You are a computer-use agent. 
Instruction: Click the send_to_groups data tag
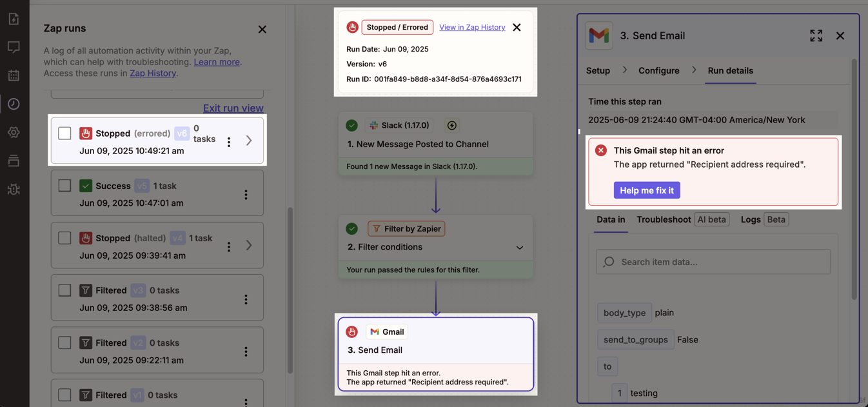point(636,340)
